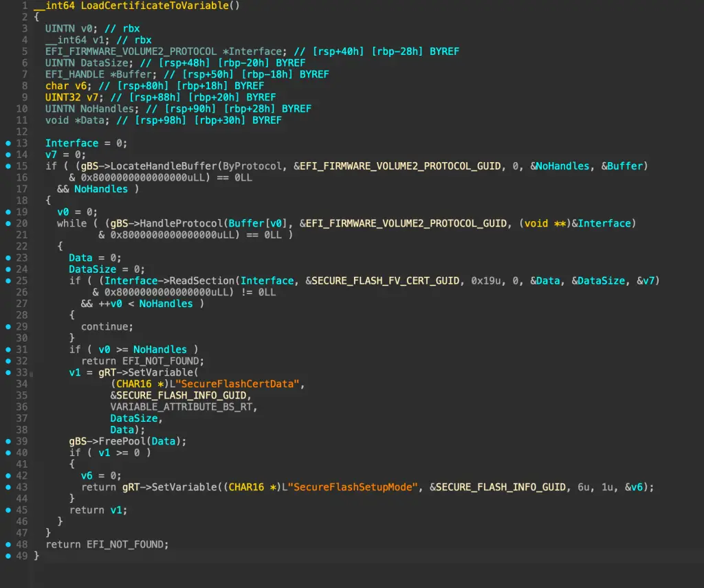Click the 6u attribute constant on line 43
The height and width of the screenshot is (588, 704).
coord(583,487)
